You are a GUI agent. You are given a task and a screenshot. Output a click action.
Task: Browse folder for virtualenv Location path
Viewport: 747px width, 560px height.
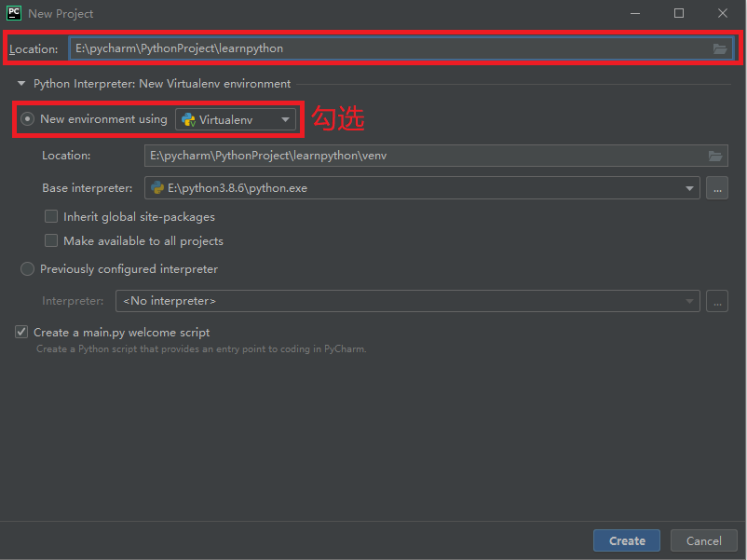pos(715,156)
